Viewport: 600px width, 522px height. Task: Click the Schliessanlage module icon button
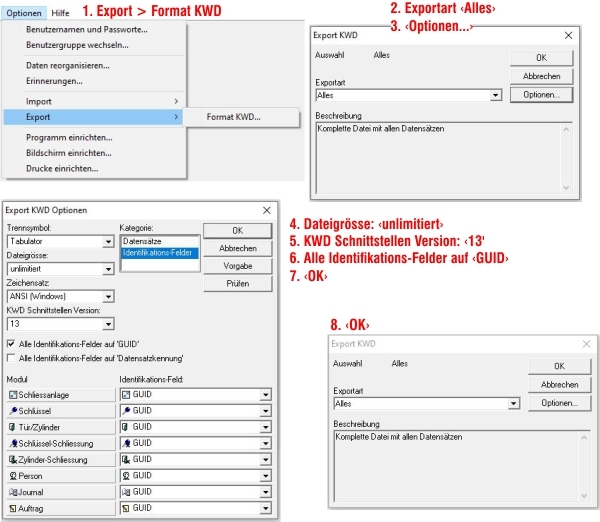coord(59,395)
